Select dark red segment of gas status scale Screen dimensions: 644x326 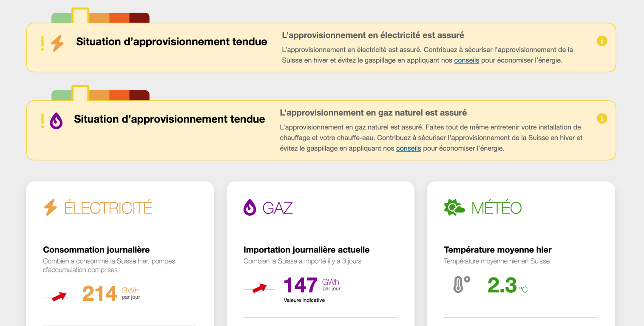pos(139,95)
